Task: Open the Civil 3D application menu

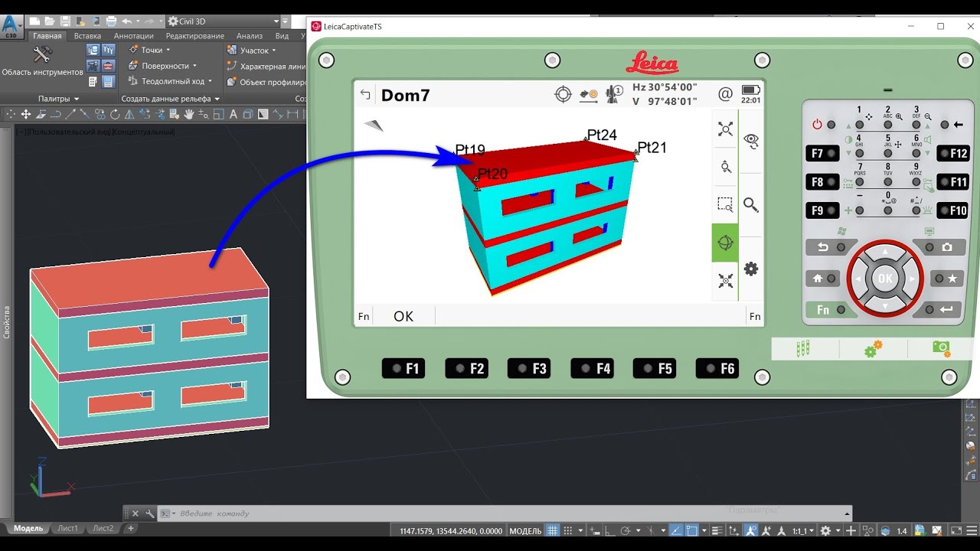Action: pos(11,26)
